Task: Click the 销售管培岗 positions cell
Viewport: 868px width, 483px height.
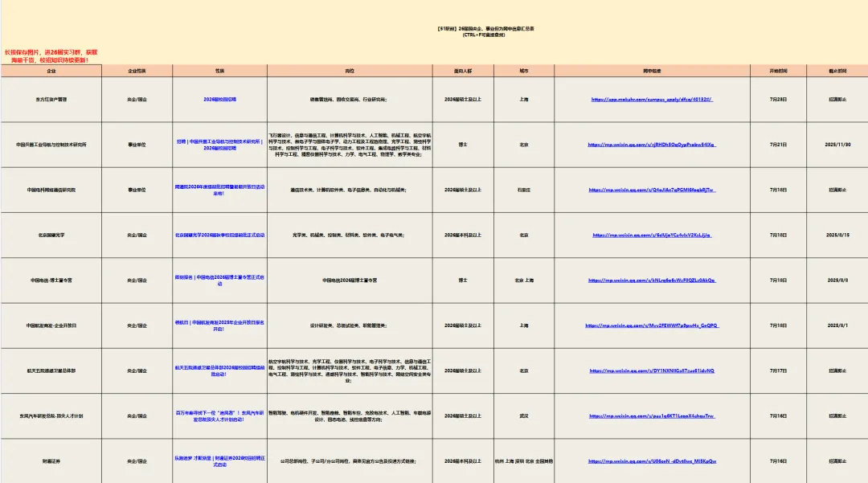Action: [x=350, y=100]
